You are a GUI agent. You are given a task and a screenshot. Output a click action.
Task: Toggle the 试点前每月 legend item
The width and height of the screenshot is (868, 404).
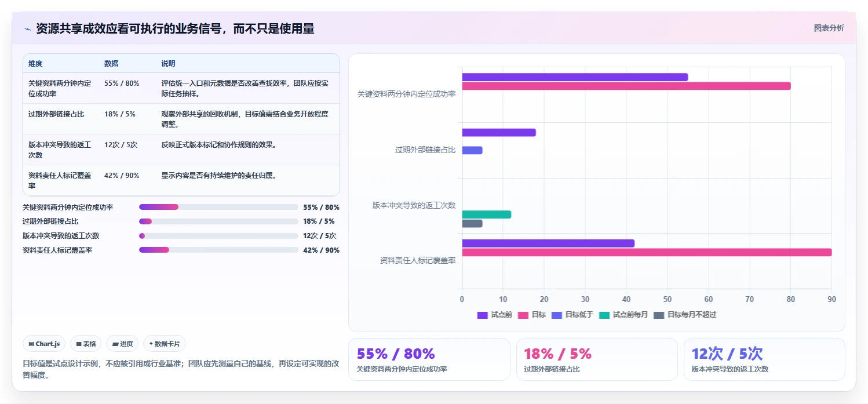tap(623, 315)
